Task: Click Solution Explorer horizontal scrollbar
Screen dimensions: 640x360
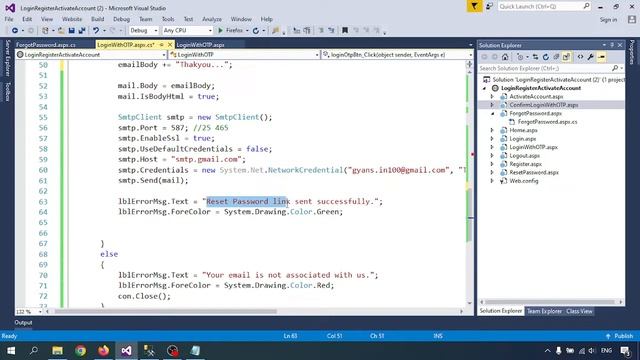Action: [550, 302]
